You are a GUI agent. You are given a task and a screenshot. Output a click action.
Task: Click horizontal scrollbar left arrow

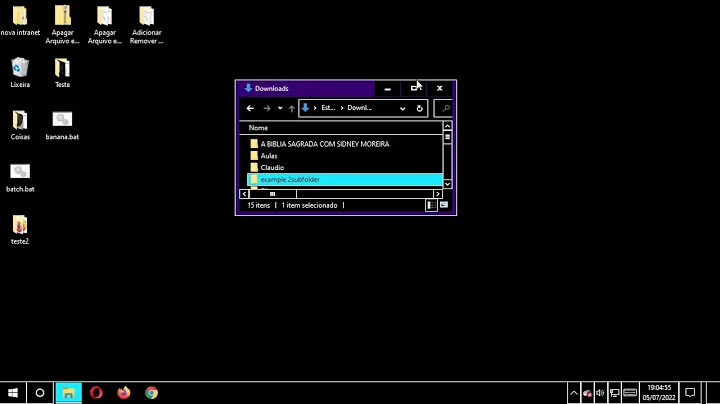244,194
